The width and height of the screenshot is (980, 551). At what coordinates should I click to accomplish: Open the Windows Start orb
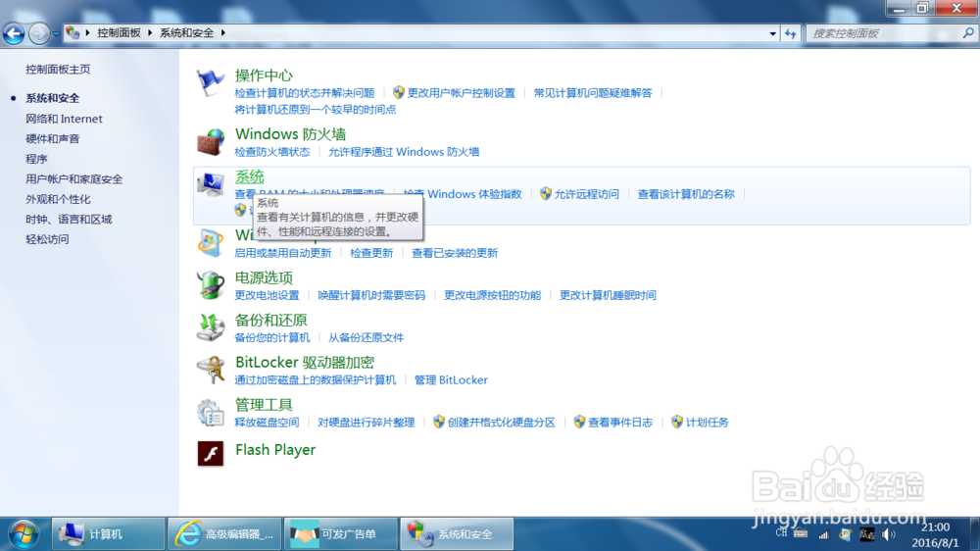(x=24, y=534)
